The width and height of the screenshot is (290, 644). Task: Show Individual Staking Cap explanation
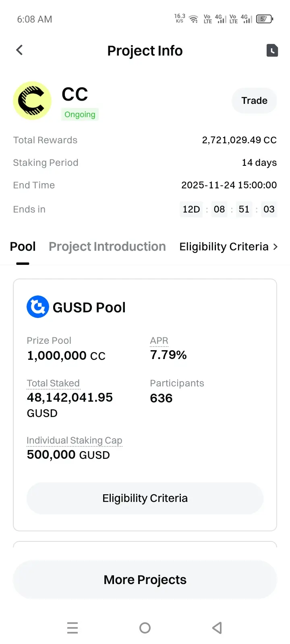pyautogui.click(x=74, y=440)
